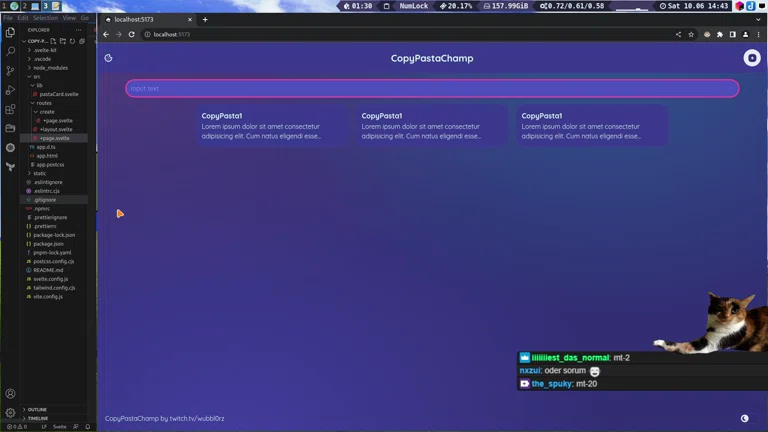Open the first CopyPasta1 card

(x=272, y=126)
